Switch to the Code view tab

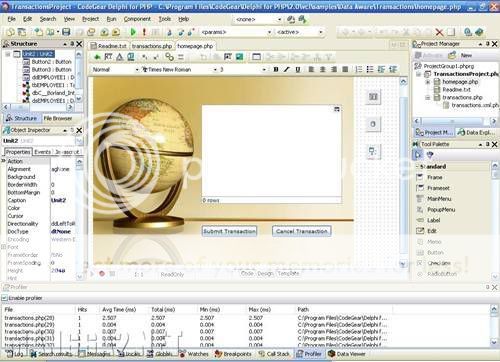(247, 273)
